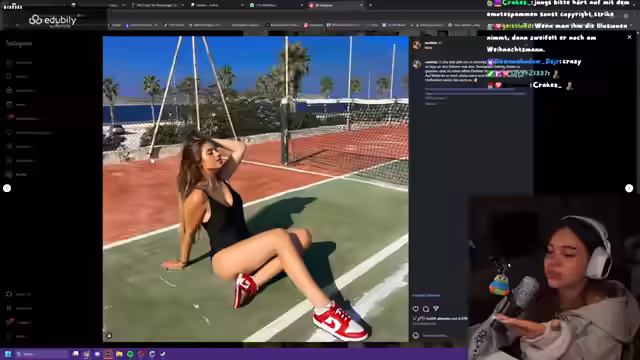The height and width of the screenshot is (360, 640).
Task: Switch to the active Instagram browser tab
Action: [x=336, y=5]
